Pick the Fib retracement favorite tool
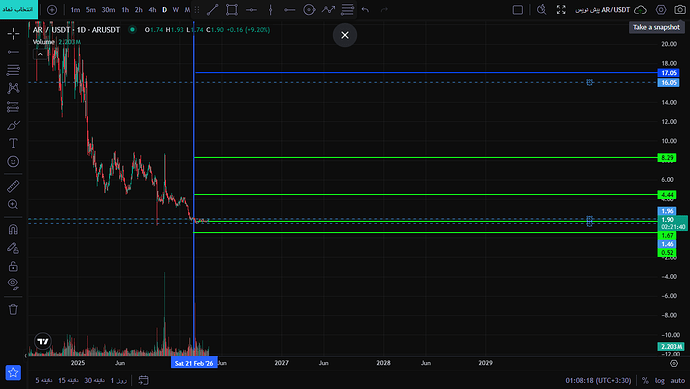This screenshot has height=389, width=690. 348,10
